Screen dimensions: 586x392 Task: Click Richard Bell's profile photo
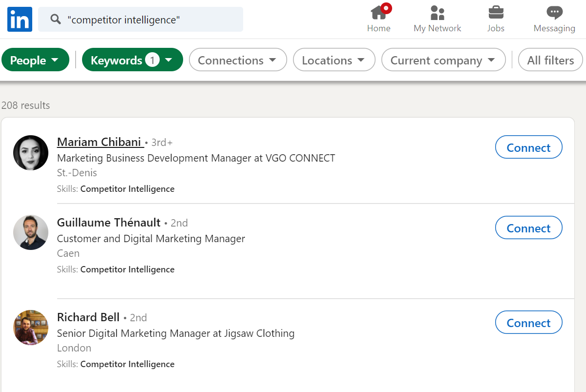click(31, 328)
